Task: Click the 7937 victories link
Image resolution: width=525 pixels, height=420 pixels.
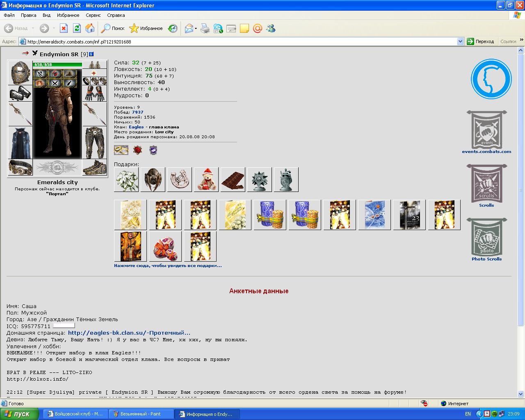Action: click(137, 112)
